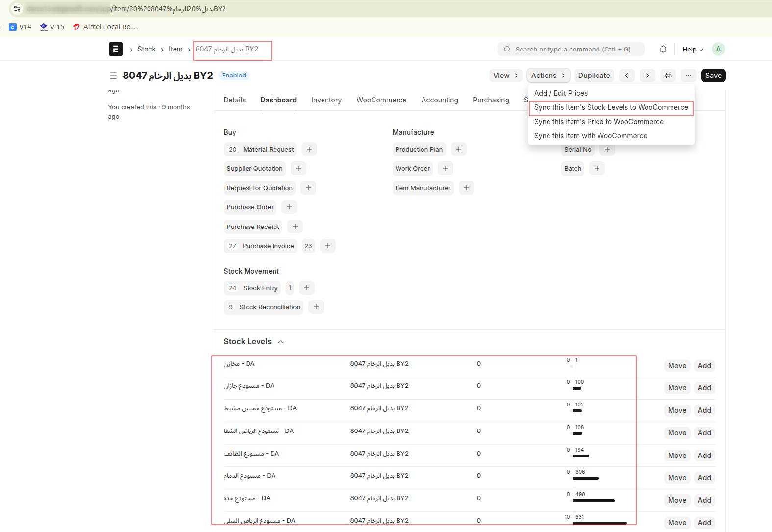772x532 pixels.
Task: Click the ERPNext home logo icon
Action: (x=115, y=49)
